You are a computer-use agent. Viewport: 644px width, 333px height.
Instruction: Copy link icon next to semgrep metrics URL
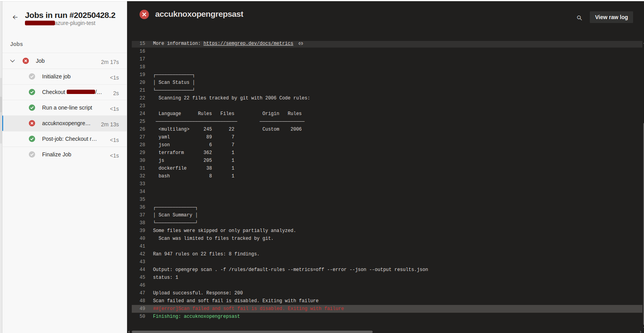301,43
